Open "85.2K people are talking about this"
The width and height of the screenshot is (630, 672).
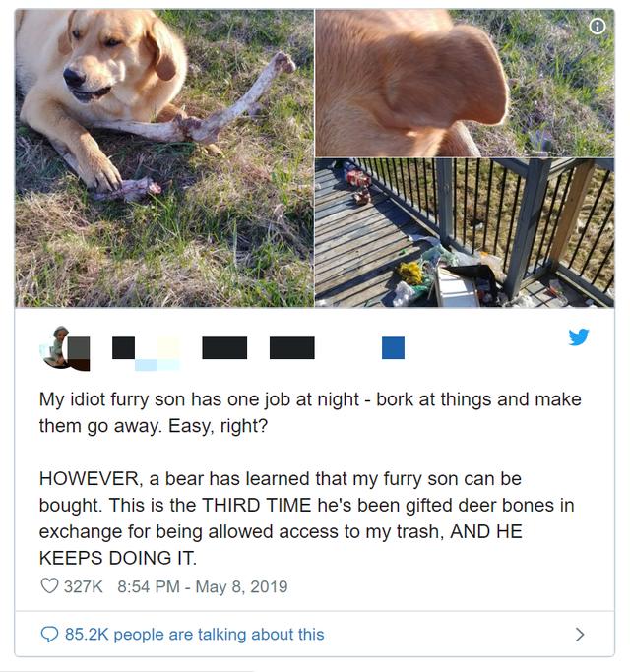pos(194,635)
